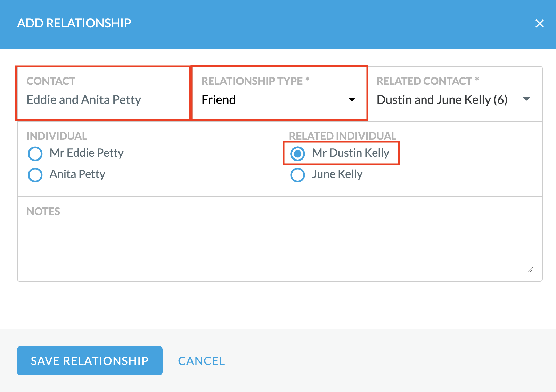Viewport: 556px width, 392px height.
Task: Click the Mr Eddie Petty label text
Action: tap(87, 153)
